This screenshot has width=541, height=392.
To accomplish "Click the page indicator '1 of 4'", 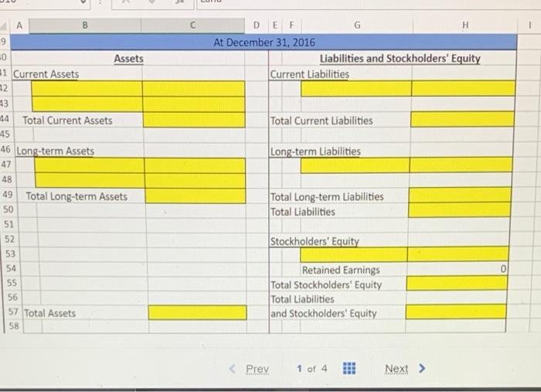I will point(312,369).
